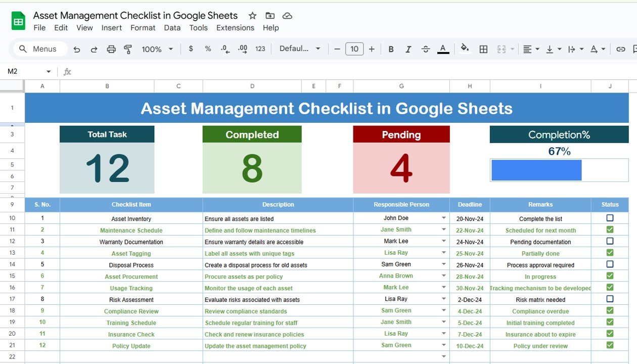Open the View menu
Screen dimensions: 637x364
84,28
